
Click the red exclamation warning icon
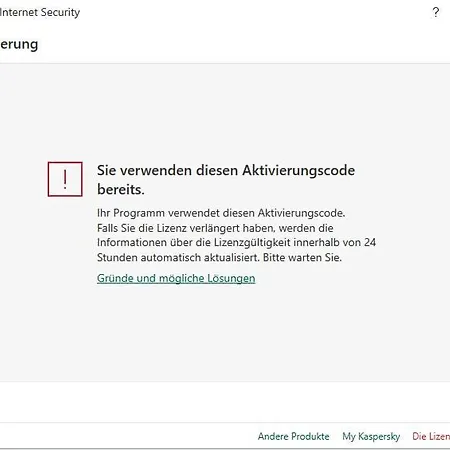65,179
